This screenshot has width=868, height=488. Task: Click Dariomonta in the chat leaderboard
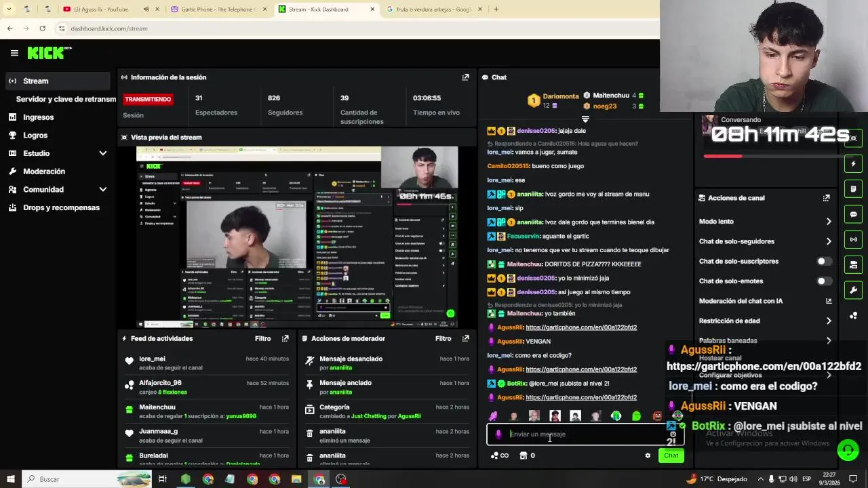[x=561, y=96]
